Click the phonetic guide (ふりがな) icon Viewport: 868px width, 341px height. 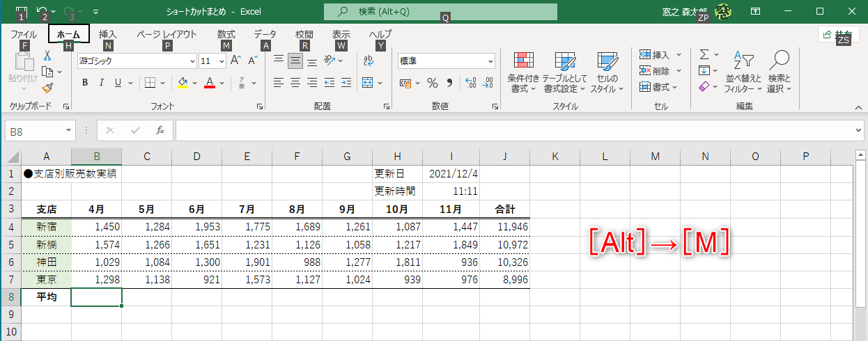click(x=242, y=83)
